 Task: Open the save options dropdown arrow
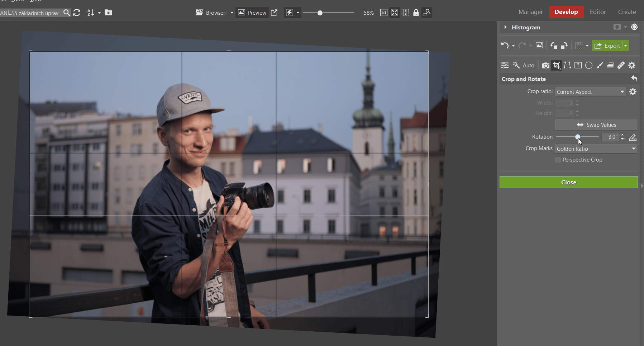(587, 46)
